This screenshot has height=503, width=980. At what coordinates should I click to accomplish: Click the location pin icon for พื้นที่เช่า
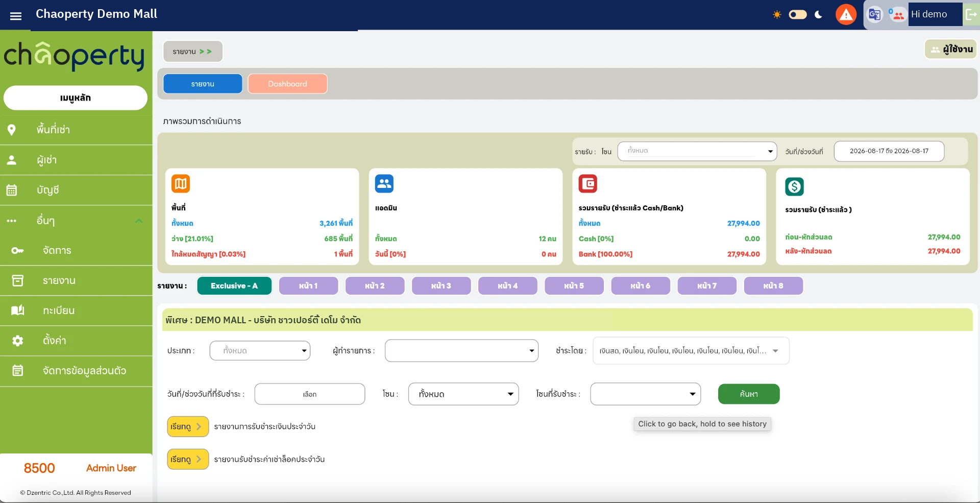(x=12, y=130)
